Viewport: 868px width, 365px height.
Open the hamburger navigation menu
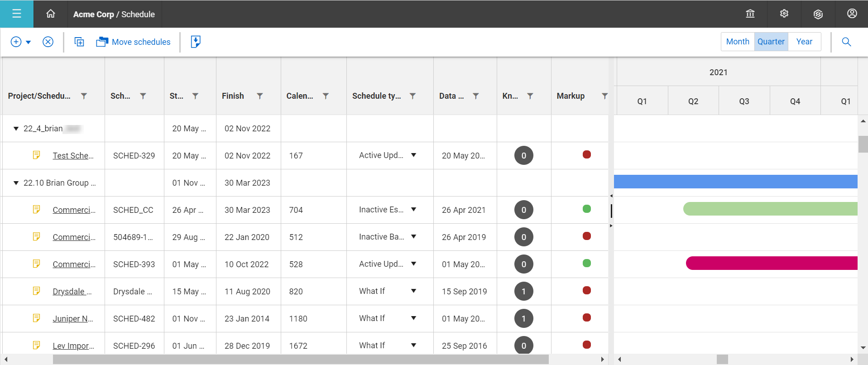tap(17, 14)
